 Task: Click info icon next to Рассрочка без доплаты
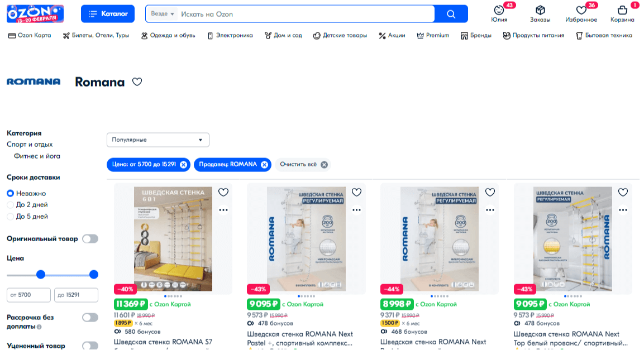[39, 327]
